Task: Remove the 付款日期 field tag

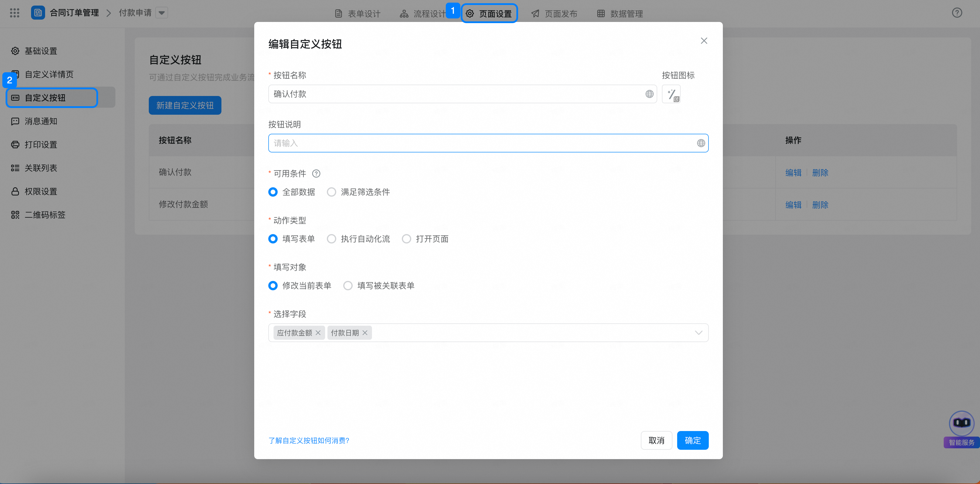Action: click(365, 333)
